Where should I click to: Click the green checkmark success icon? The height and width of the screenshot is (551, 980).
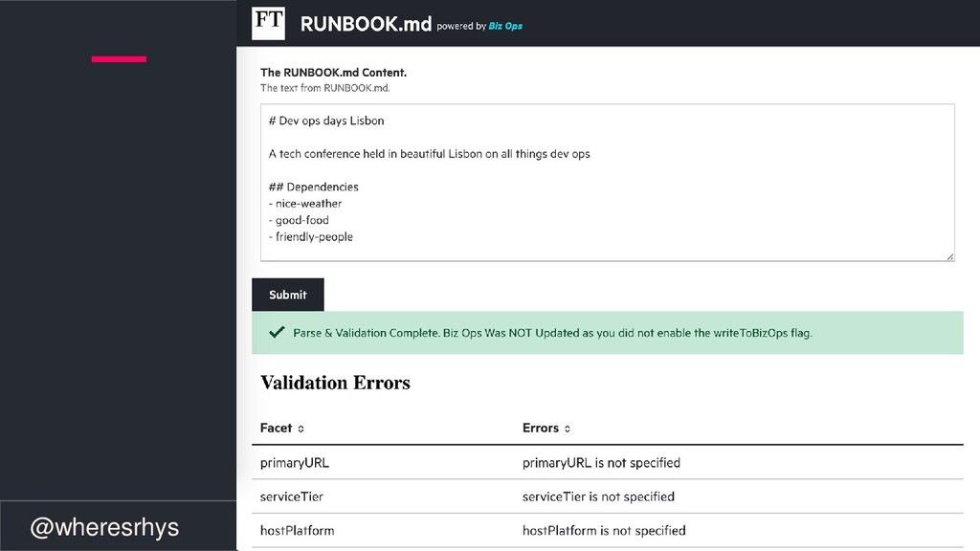click(x=277, y=332)
